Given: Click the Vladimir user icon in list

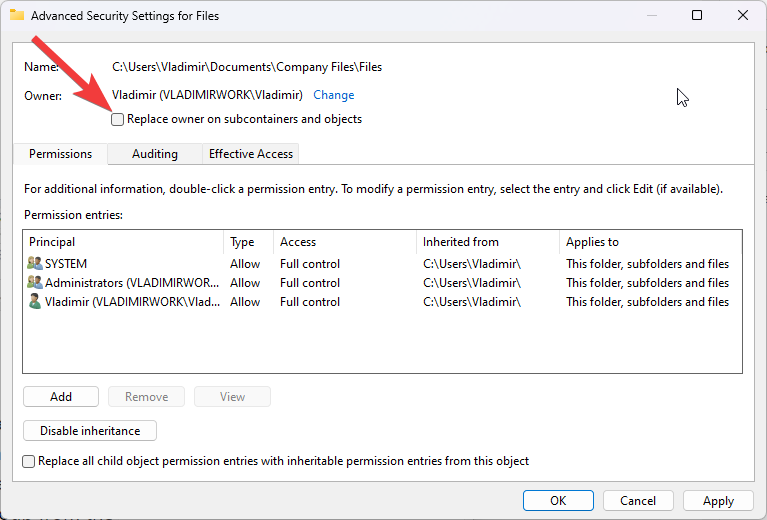Looking at the screenshot, I should tap(35, 302).
